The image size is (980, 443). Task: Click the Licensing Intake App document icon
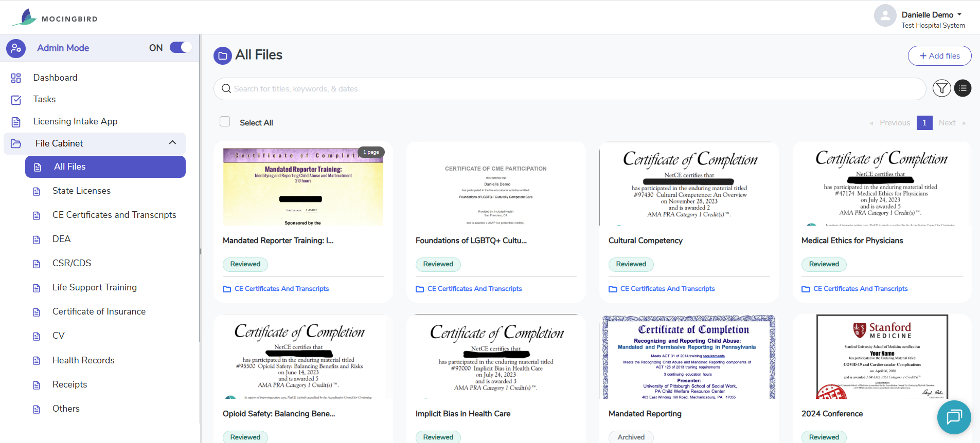(x=16, y=122)
